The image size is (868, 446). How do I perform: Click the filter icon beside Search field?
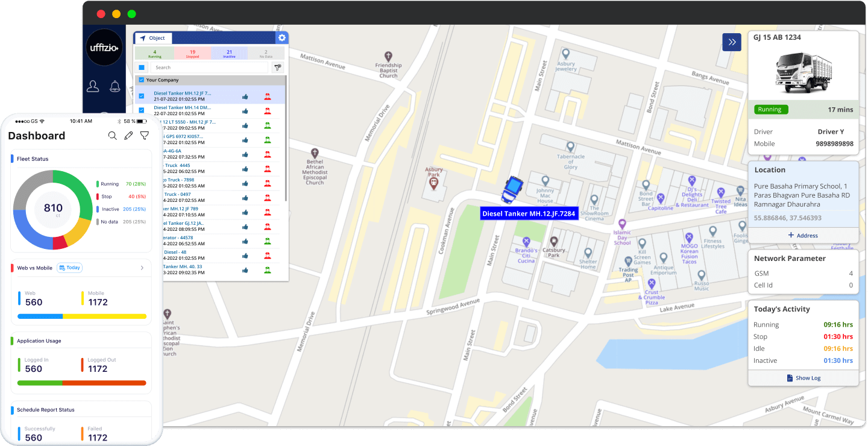[x=278, y=68]
